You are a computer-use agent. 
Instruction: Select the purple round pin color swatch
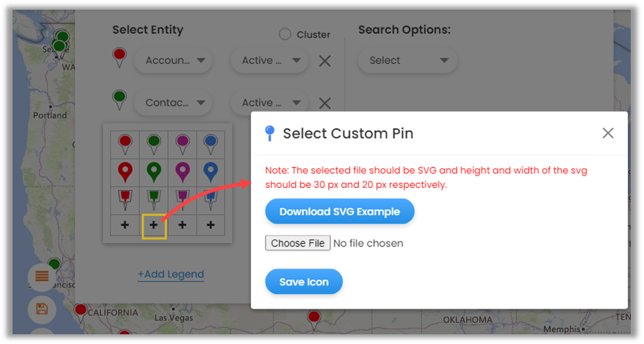click(182, 143)
